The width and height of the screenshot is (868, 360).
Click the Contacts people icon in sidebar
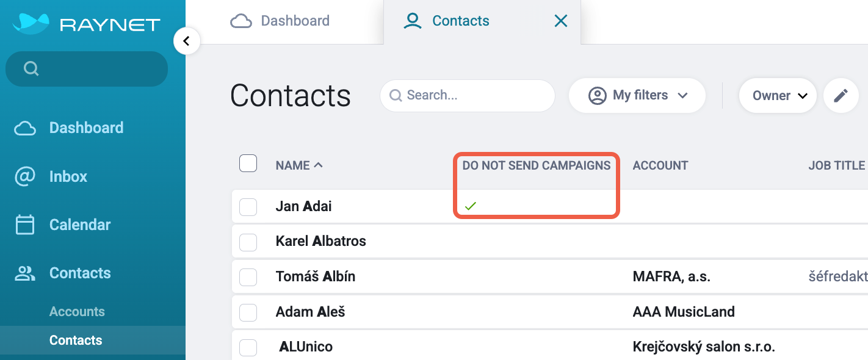25,273
